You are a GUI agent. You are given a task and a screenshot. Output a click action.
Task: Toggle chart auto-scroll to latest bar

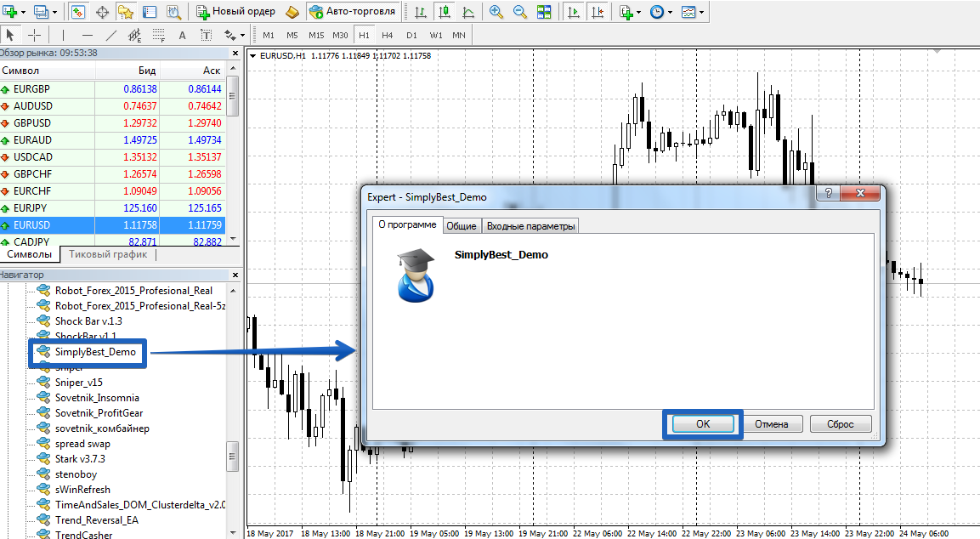coord(575,12)
